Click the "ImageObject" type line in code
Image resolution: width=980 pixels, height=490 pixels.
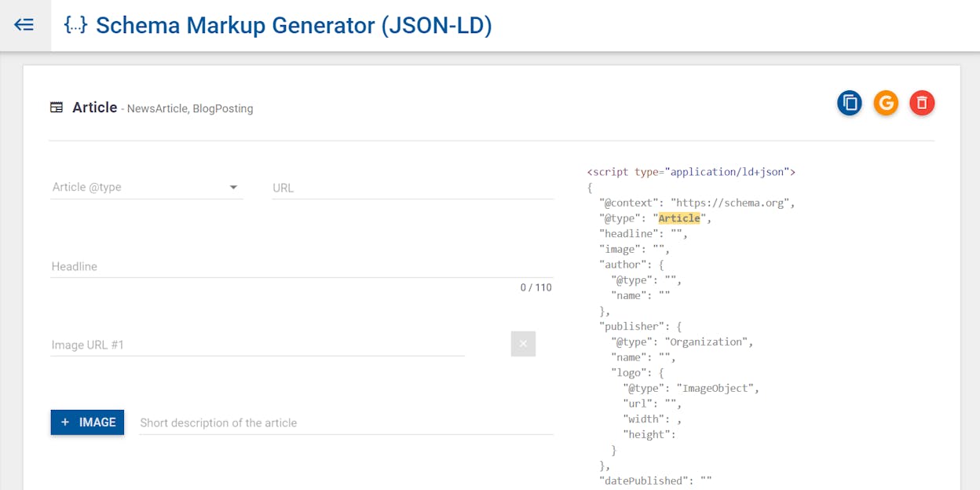tap(692, 388)
